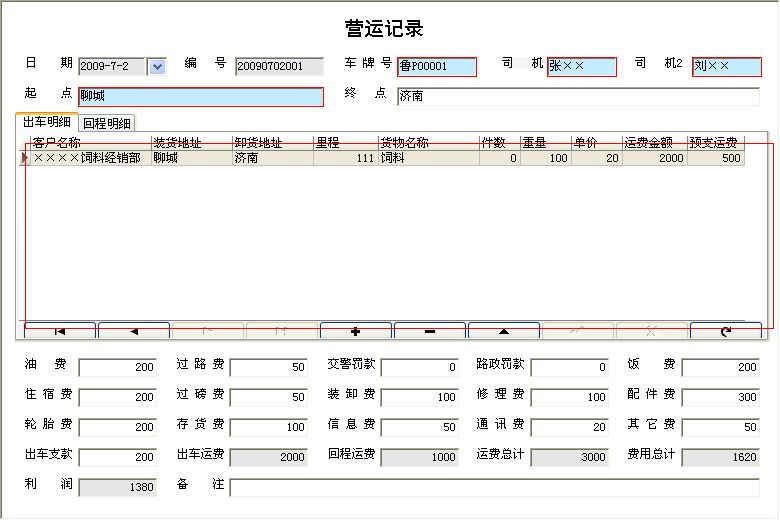Click the 备注 remarks text field
This screenshot has width=780, height=520.
(x=495, y=487)
